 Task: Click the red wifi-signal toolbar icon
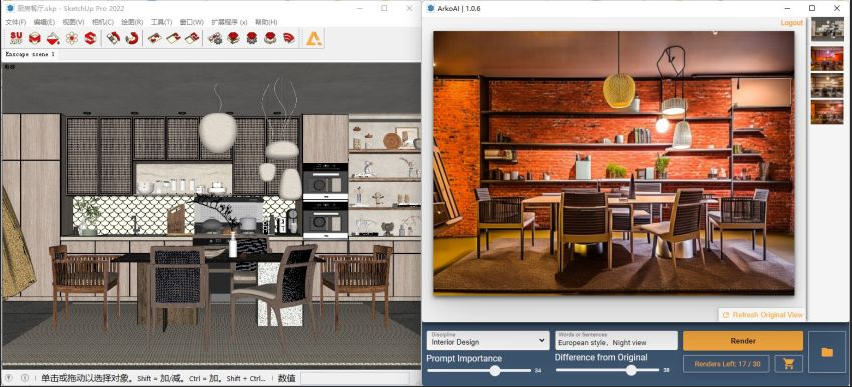tap(289, 38)
